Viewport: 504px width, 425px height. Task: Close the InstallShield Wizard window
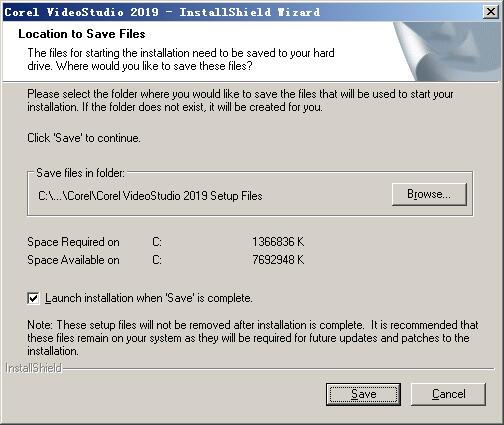pos(491,12)
